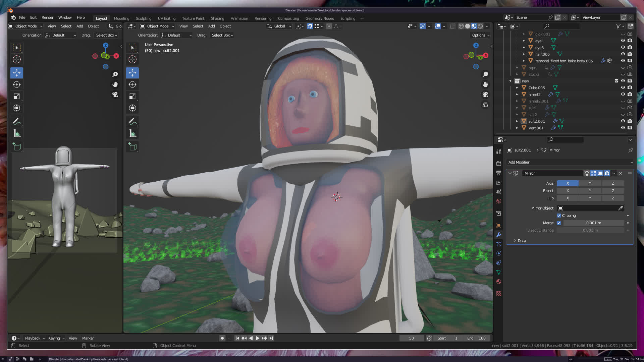Uncheck the Merge checkbox
644x362 pixels.
pyautogui.click(x=559, y=223)
